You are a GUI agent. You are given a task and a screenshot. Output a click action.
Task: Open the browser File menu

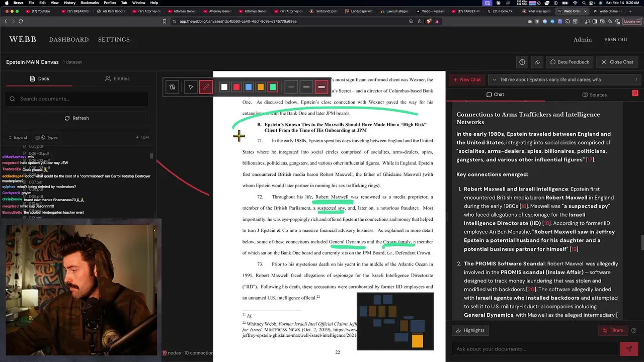point(31,3)
